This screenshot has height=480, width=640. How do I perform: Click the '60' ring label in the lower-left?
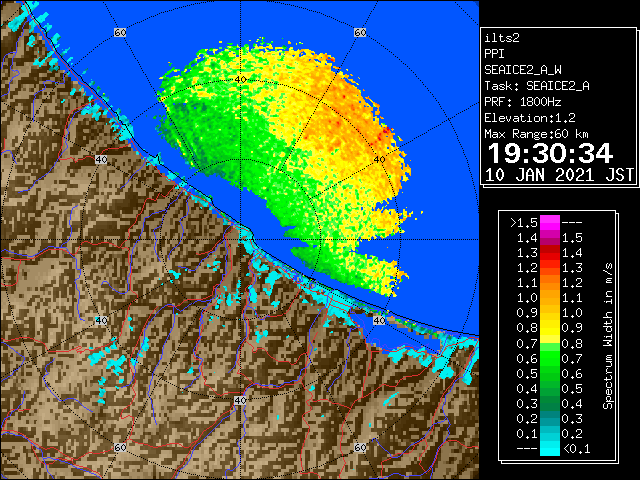(x=120, y=447)
